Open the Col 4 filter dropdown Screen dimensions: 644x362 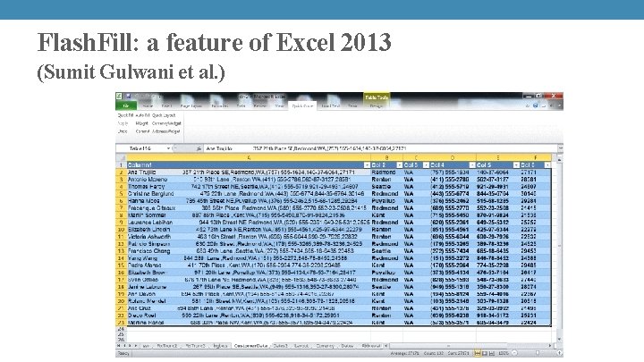472,165
